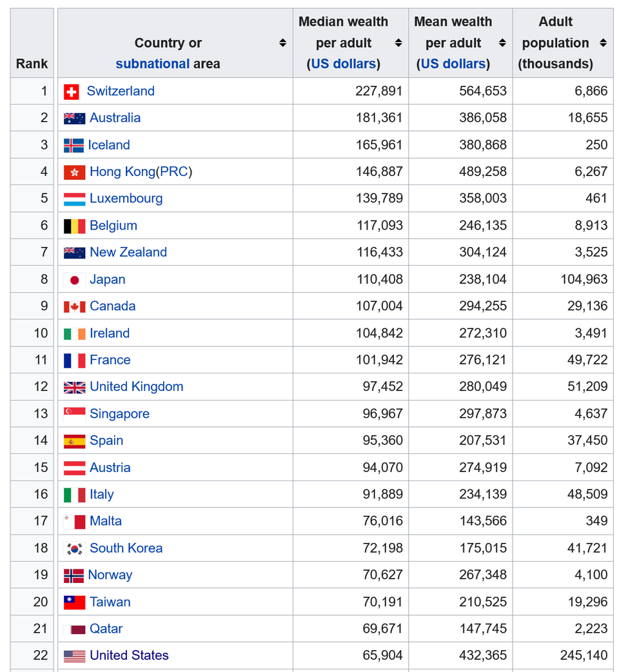Open US dollars link under Mean wealth
Viewport: 619px width, 672px height.
(453, 64)
